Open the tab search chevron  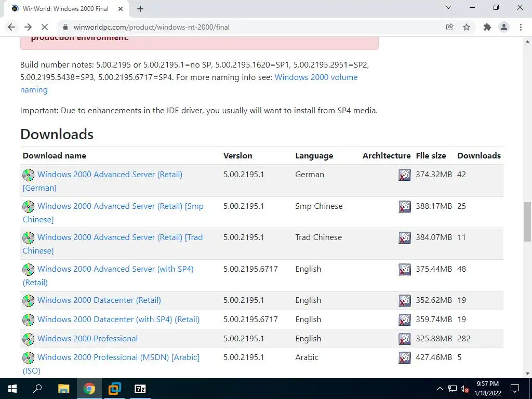tap(448, 7)
